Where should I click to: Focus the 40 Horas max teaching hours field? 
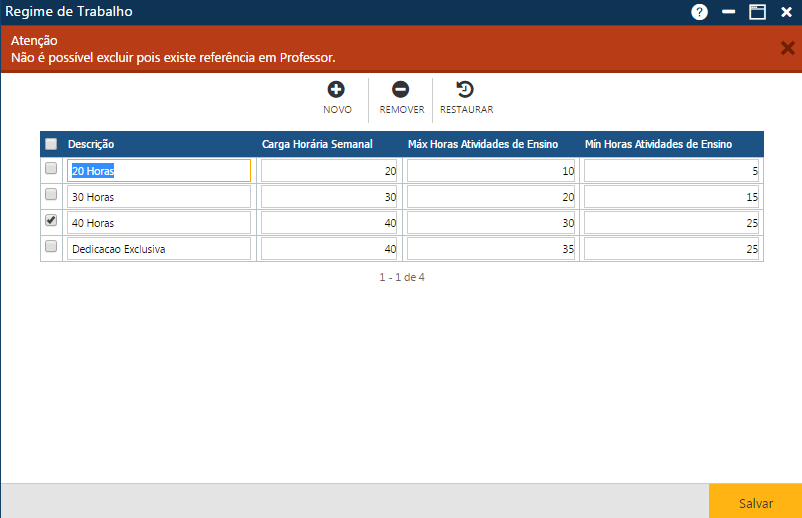click(x=490, y=223)
